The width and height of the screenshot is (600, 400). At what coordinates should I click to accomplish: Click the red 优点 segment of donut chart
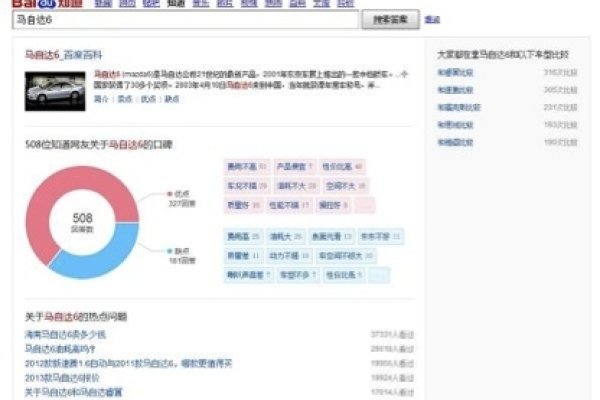point(46,191)
